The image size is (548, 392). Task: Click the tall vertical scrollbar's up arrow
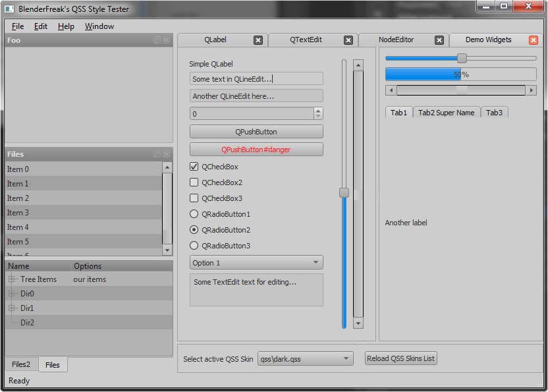[358, 65]
